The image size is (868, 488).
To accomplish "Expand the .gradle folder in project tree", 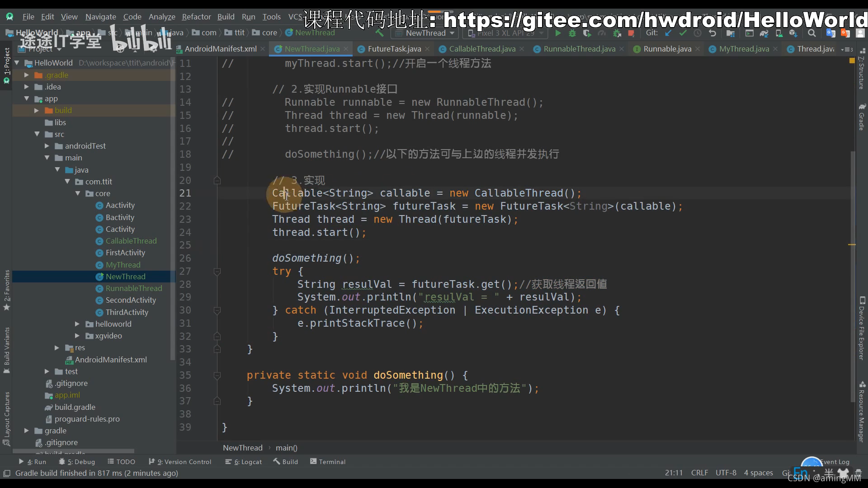I will pyautogui.click(x=26, y=75).
